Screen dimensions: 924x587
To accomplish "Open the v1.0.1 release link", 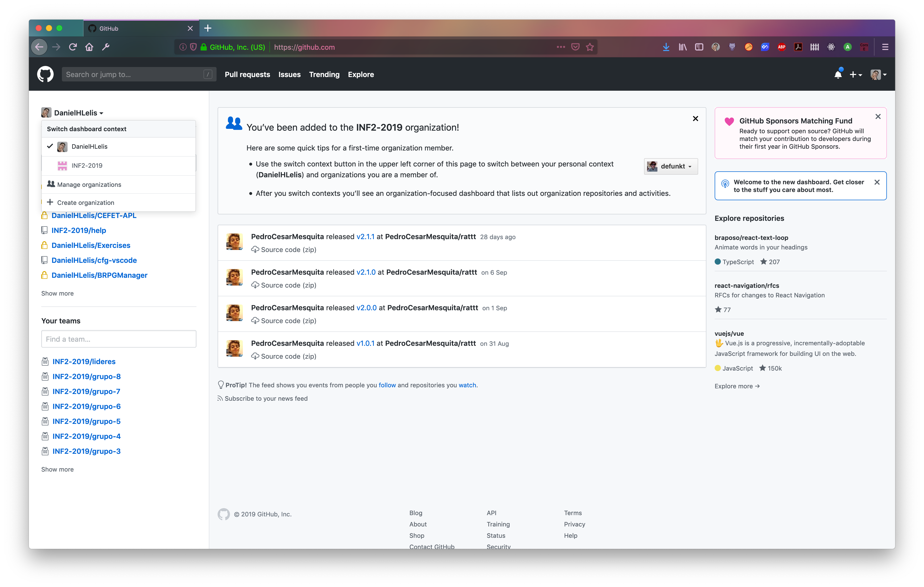I will coord(365,343).
